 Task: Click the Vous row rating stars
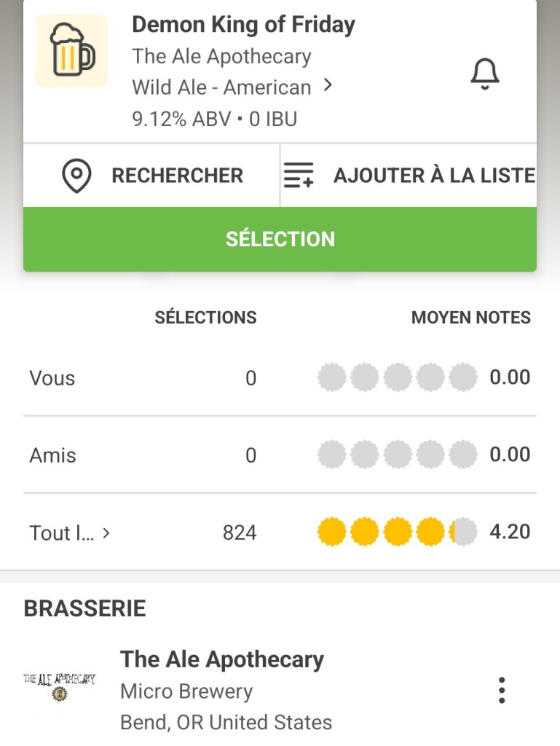coord(397,378)
